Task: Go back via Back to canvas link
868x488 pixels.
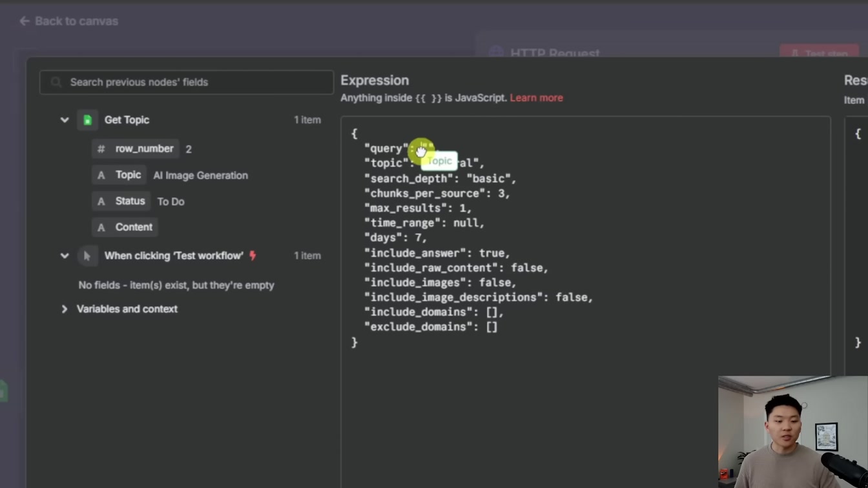Action: (68, 21)
